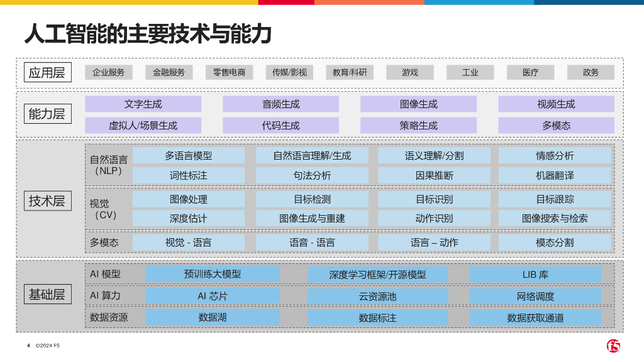
Task: Click the 技术层 layer label box
Action: pyautogui.click(x=48, y=200)
